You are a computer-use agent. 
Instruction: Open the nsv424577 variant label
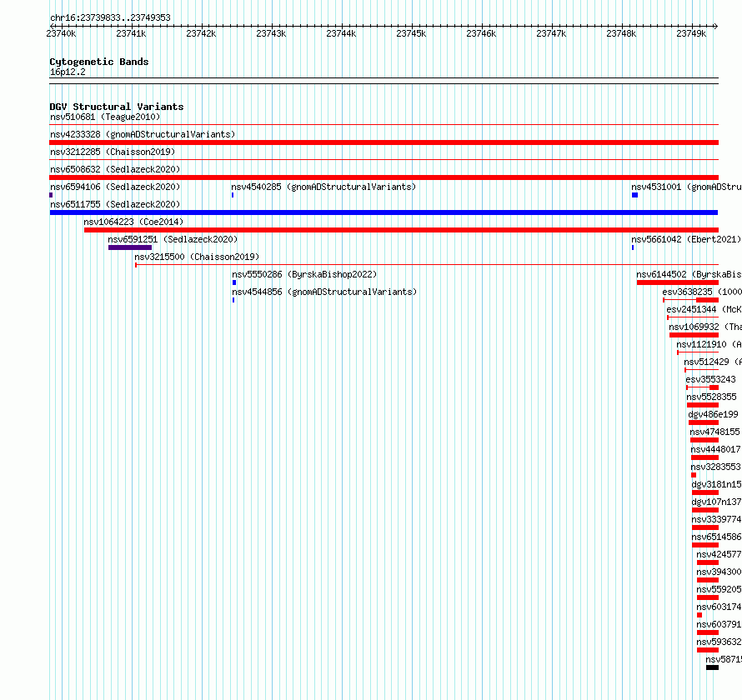(719, 554)
